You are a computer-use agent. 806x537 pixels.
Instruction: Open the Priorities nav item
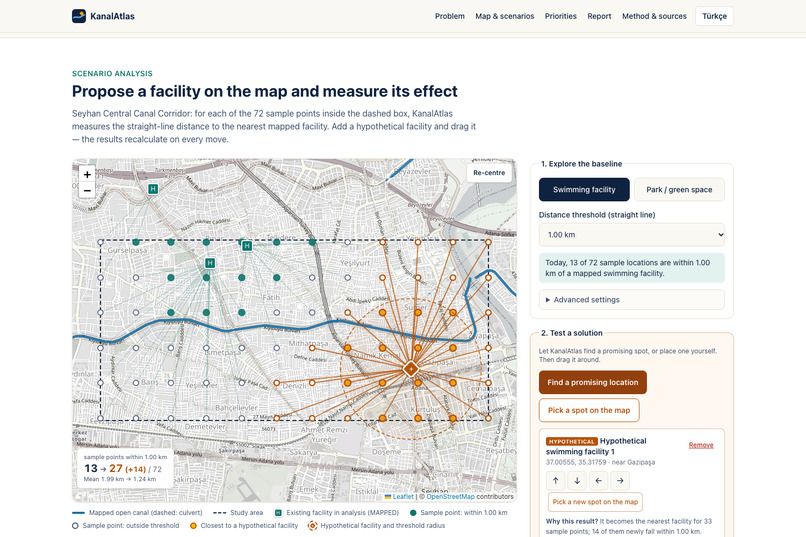(561, 16)
